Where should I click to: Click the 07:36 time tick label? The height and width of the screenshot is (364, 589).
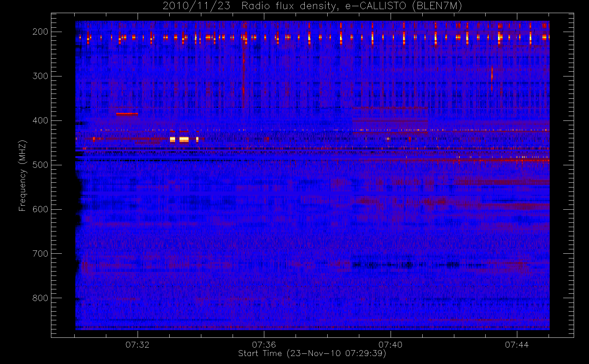pos(264,345)
